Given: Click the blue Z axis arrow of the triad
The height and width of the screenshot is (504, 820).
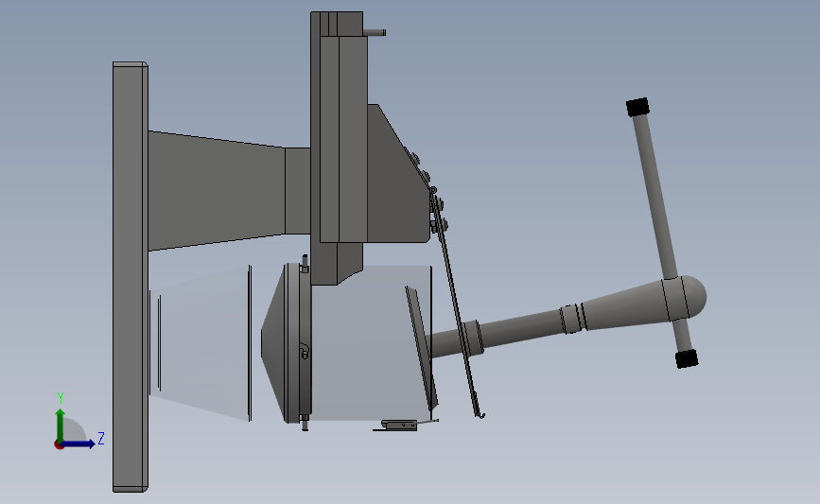Looking at the screenshot, I should (79, 443).
